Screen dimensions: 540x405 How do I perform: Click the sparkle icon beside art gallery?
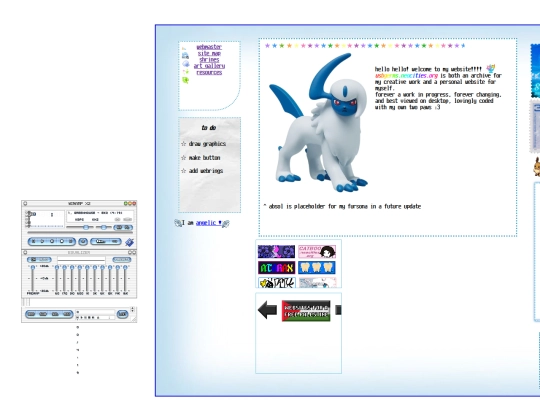pyautogui.click(x=186, y=72)
